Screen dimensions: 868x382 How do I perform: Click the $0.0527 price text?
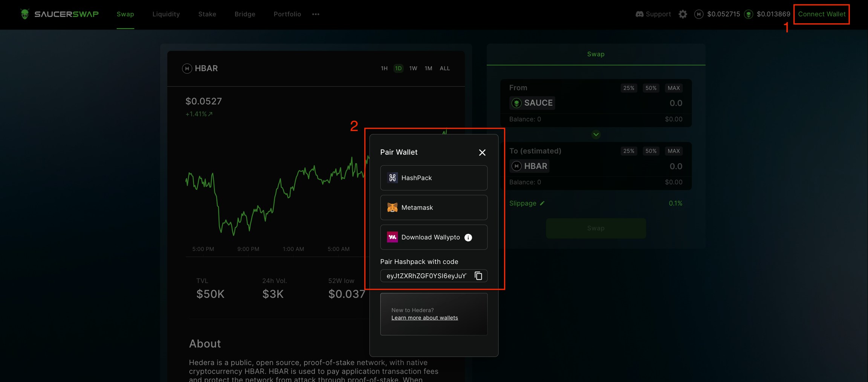pos(203,101)
